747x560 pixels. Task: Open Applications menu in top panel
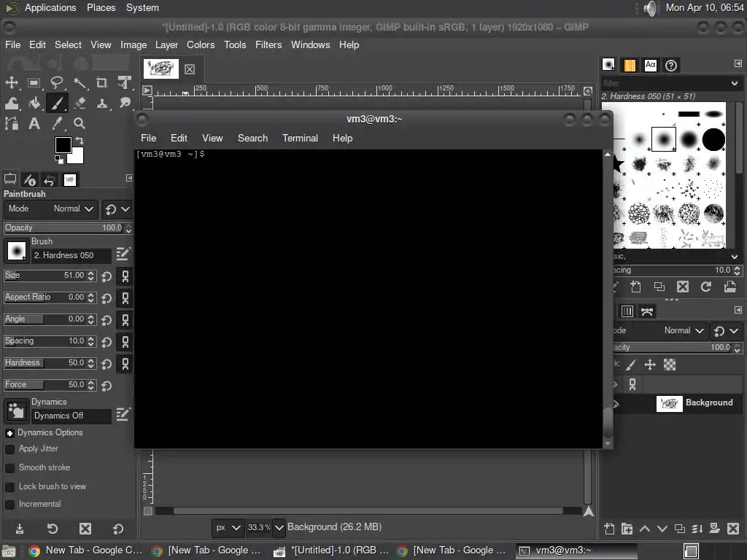pos(50,7)
